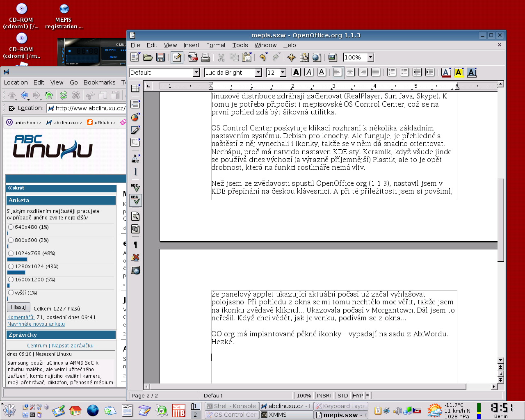The image size is (525, 420).
Task: Justify the paragraph
Action: 376,72
